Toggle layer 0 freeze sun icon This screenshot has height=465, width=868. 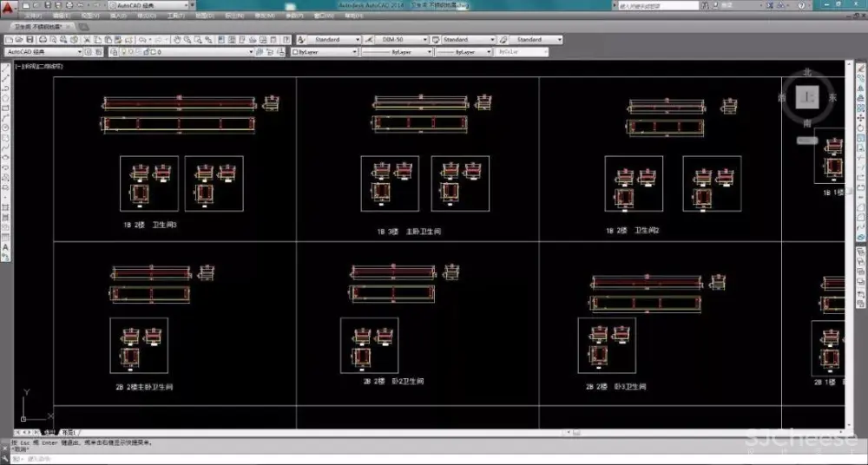pyautogui.click(x=131, y=51)
